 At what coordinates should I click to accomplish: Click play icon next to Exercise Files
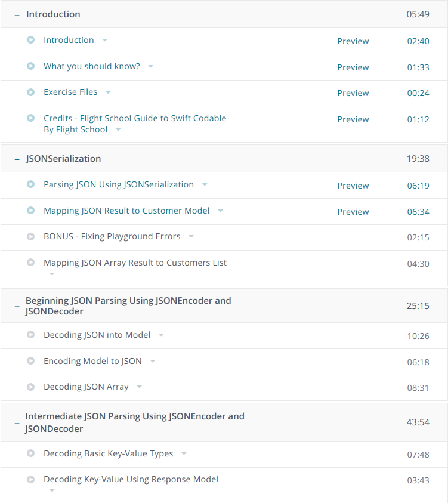click(31, 92)
